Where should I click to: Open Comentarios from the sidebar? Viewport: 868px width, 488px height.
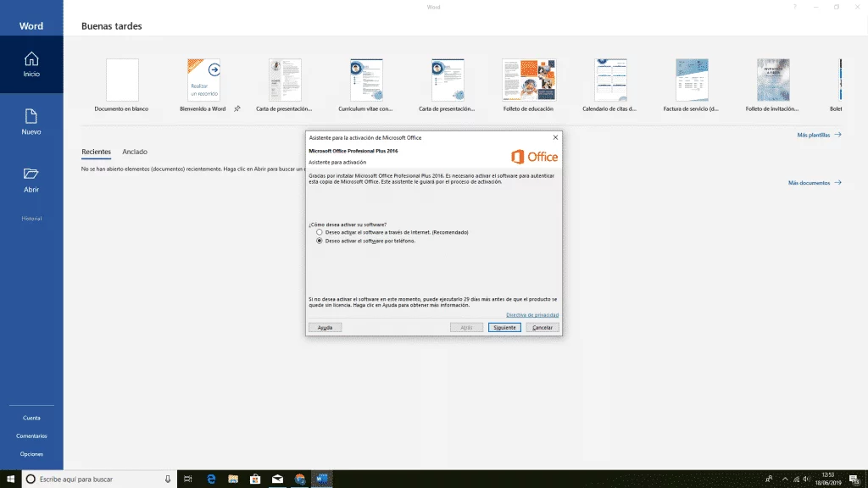[31, 435]
